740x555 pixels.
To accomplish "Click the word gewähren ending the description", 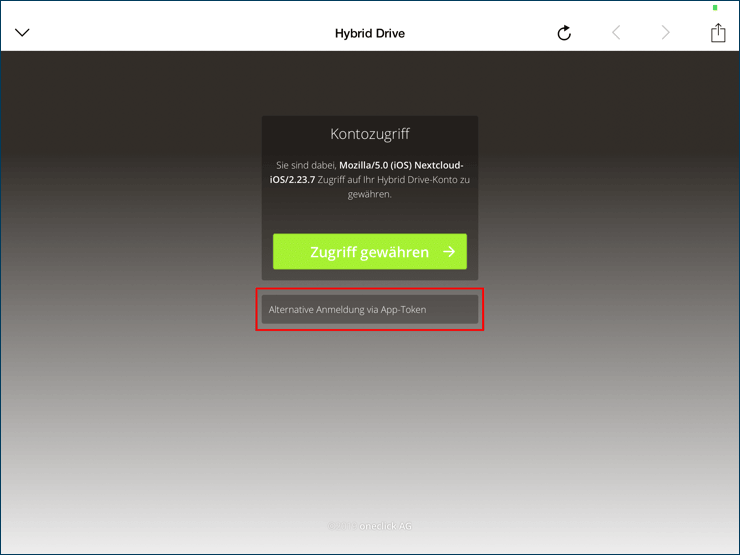I will click(x=369, y=195).
